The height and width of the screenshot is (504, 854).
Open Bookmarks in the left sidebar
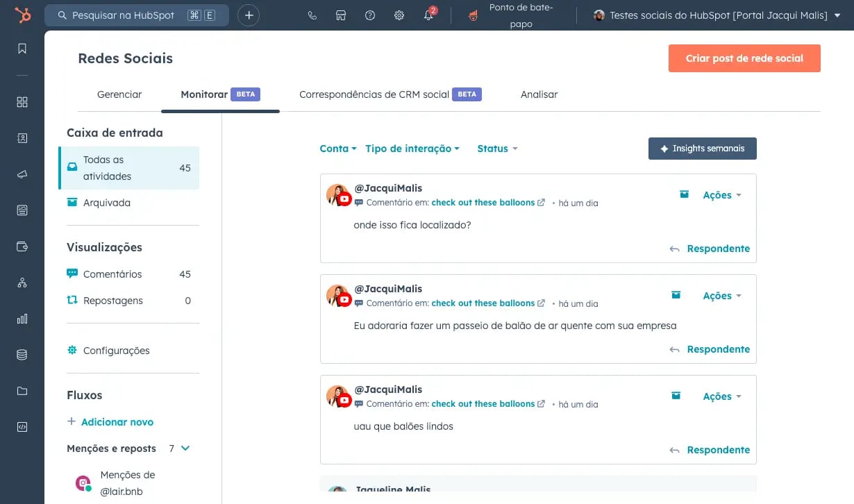tap(22, 49)
